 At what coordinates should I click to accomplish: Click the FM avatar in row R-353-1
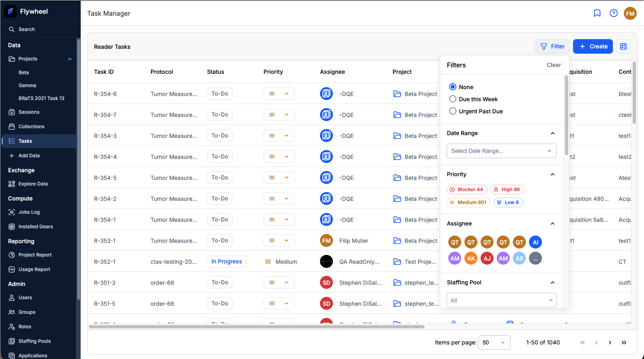click(x=326, y=240)
